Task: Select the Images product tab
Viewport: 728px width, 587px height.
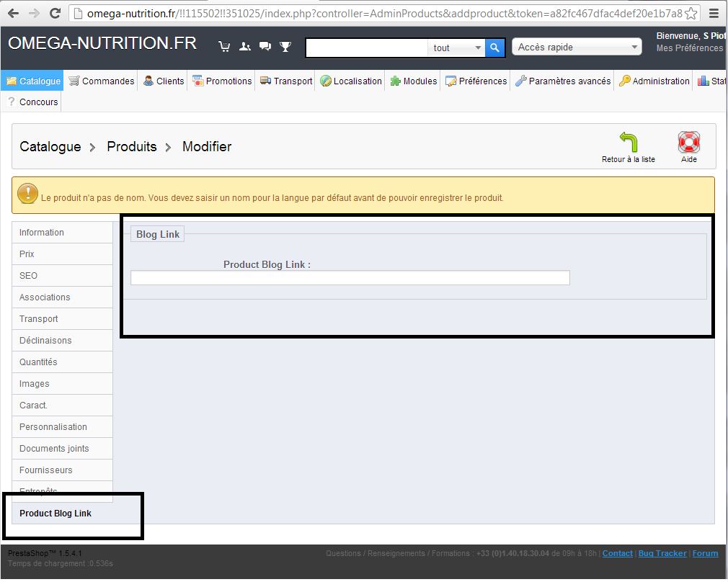Action: click(x=62, y=384)
